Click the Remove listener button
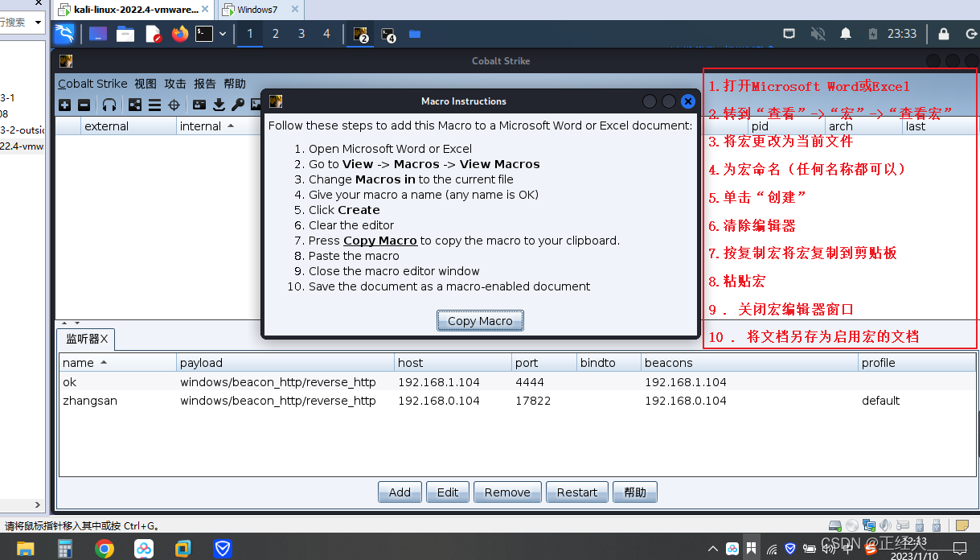Viewport: 980px width, 560px height. (x=507, y=492)
